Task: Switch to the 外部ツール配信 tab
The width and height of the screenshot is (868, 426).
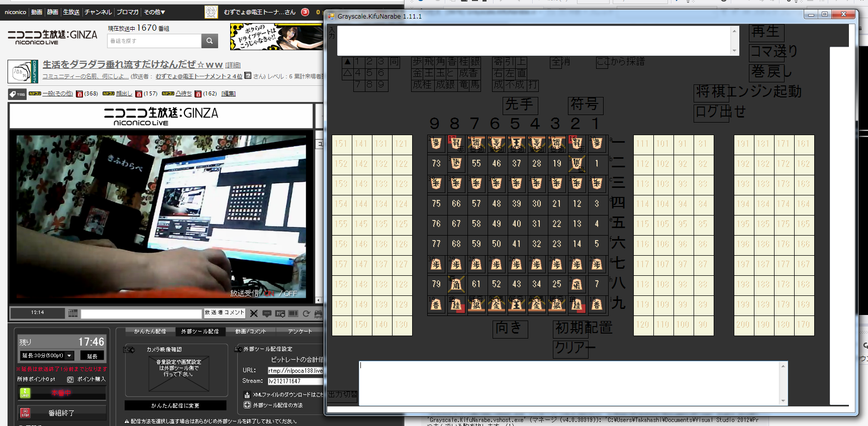Action: (200, 332)
